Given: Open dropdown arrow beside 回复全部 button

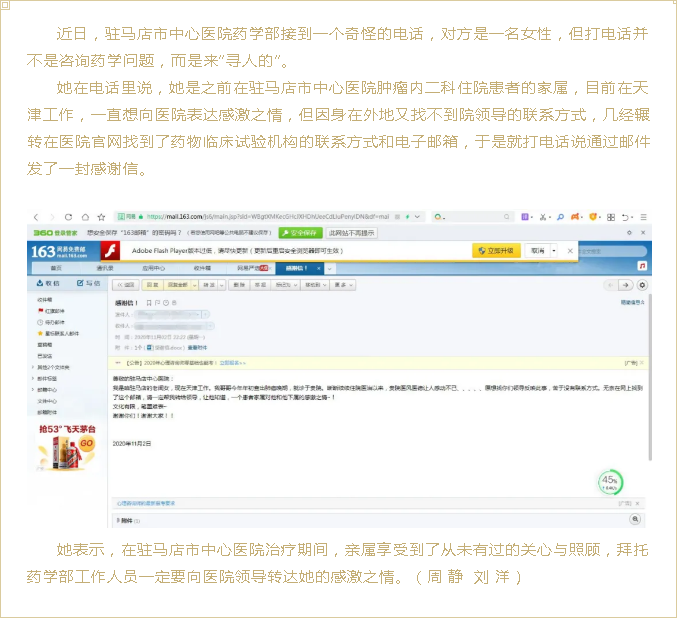Looking at the screenshot, I should pyautogui.click(x=194, y=285).
